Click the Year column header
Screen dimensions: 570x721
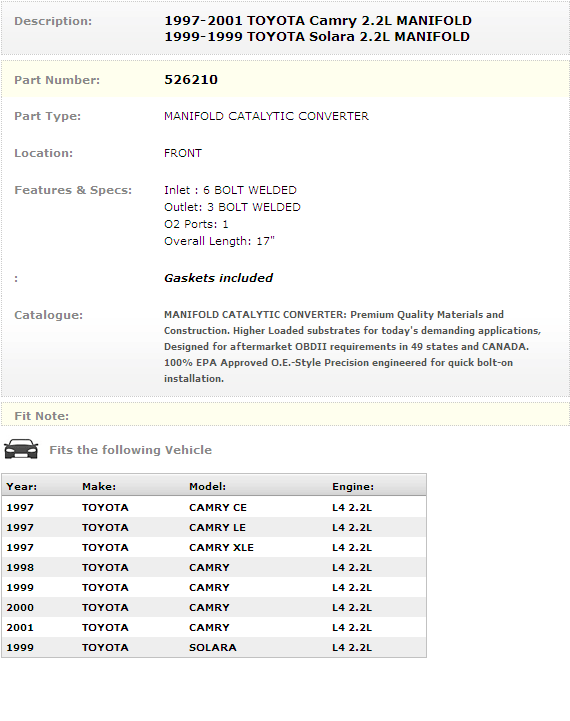(x=22, y=486)
